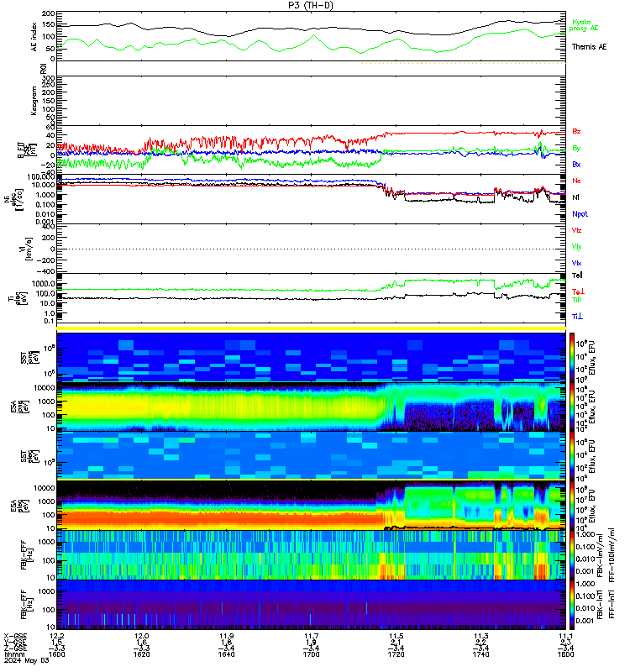Click the -400 tick in Vi panel

(x=48, y=271)
